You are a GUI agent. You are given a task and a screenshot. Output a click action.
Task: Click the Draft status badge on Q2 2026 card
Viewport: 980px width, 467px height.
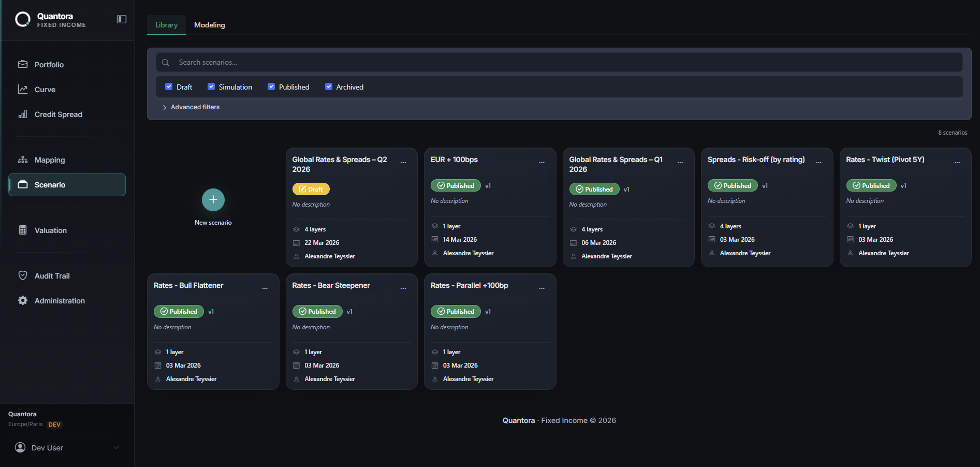click(x=311, y=189)
